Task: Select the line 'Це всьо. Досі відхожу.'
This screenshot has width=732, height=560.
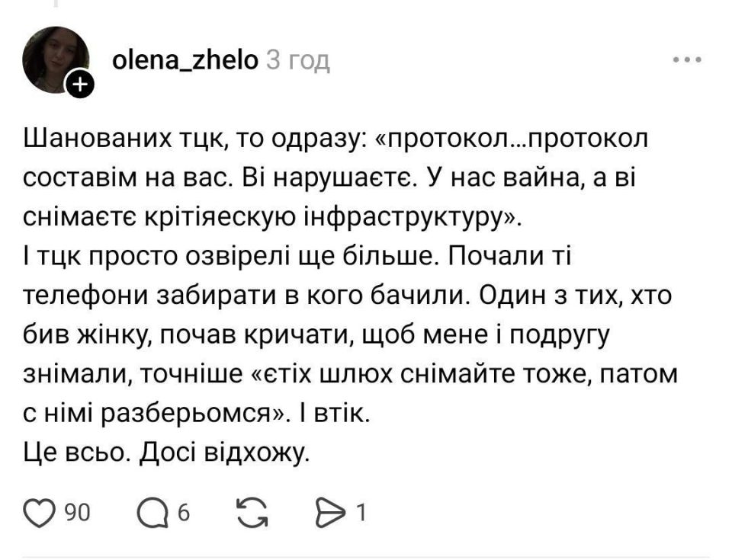Action: (167, 453)
